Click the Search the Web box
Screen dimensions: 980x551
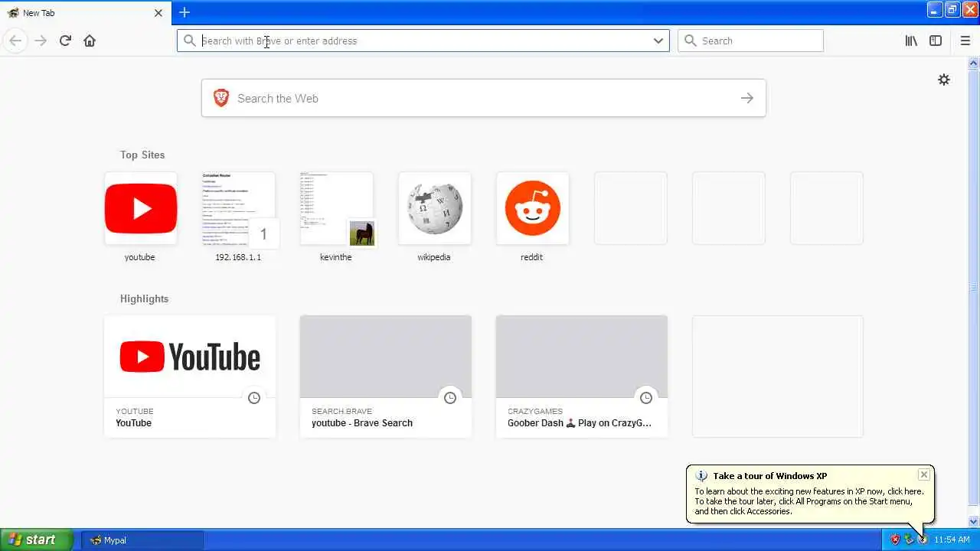(484, 98)
